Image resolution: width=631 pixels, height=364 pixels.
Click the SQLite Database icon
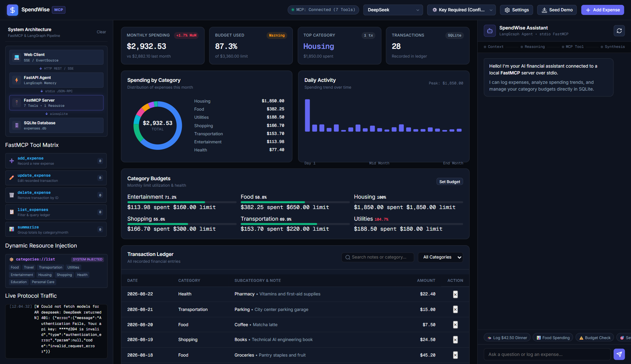click(x=17, y=125)
